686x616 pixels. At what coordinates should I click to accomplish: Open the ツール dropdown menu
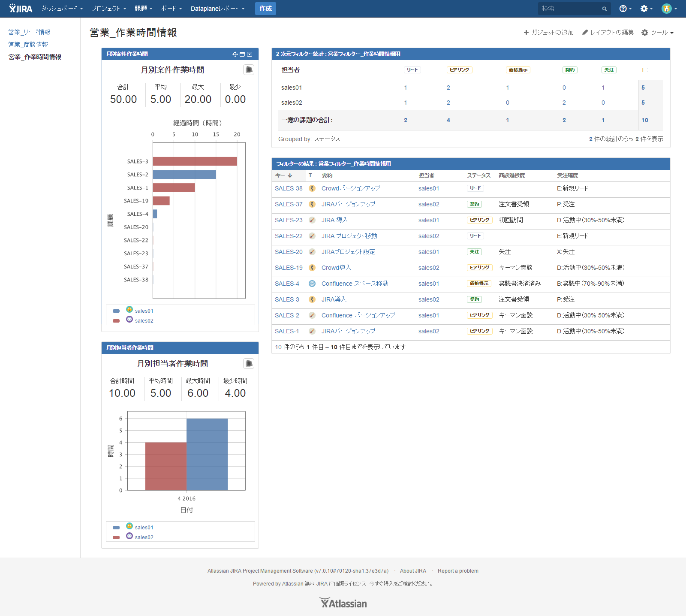[658, 33]
